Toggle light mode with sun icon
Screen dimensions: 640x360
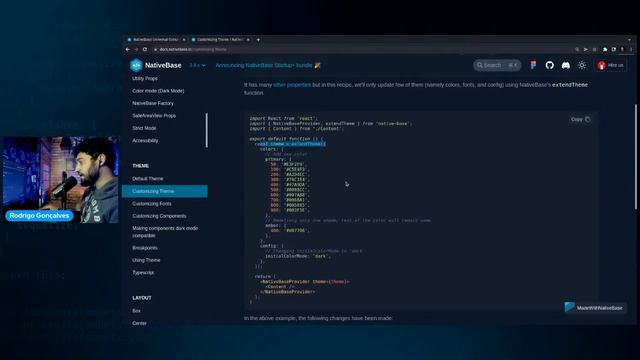[582, 65]
